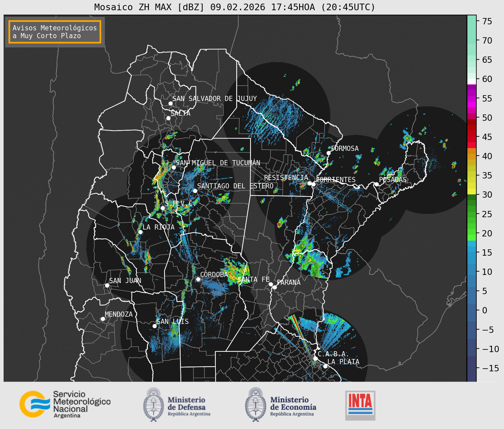Click the '75' tick label on the dBZ scale

click(487, 21)
